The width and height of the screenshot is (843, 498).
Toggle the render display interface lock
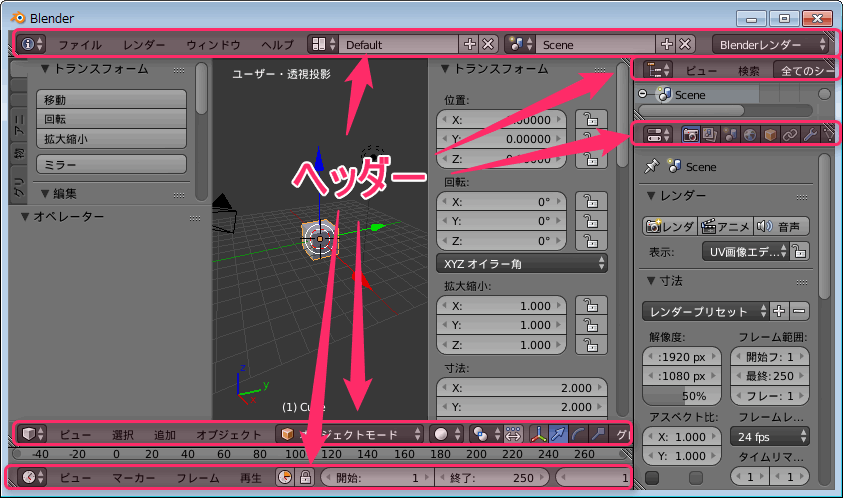coord(799,251)
